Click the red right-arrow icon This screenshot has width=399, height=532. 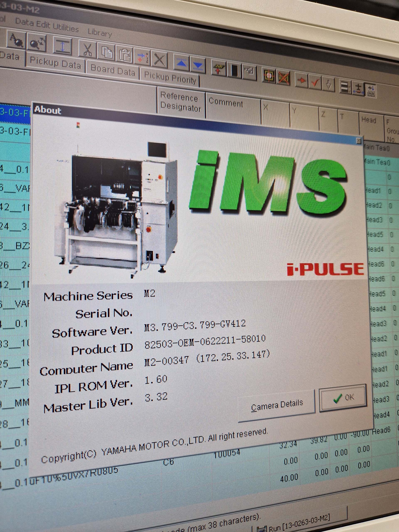[x=301, y=80]
